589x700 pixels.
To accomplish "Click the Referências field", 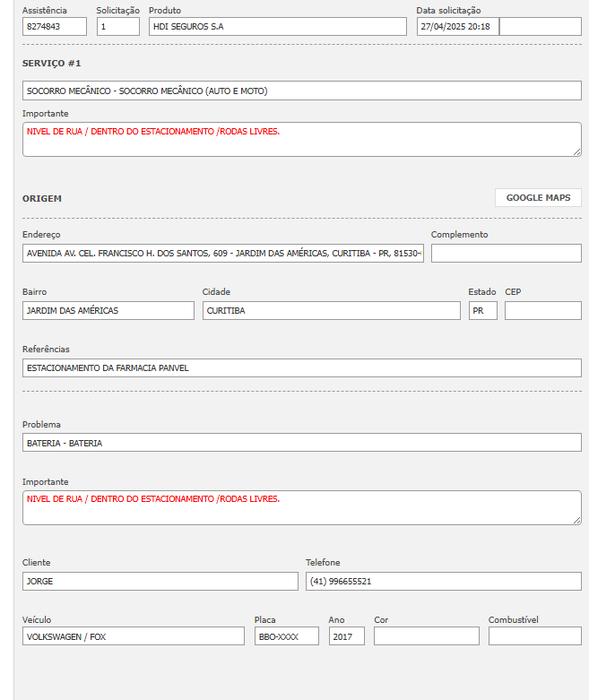I will (301, 367).
